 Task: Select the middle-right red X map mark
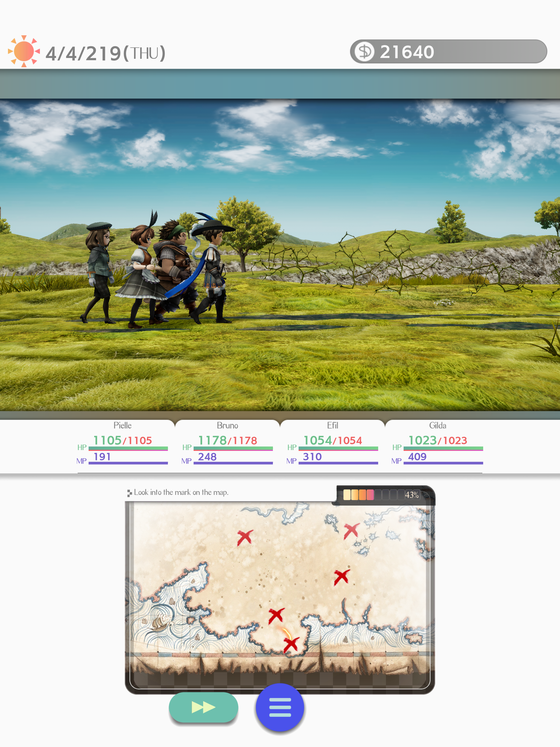coord(342,577)
